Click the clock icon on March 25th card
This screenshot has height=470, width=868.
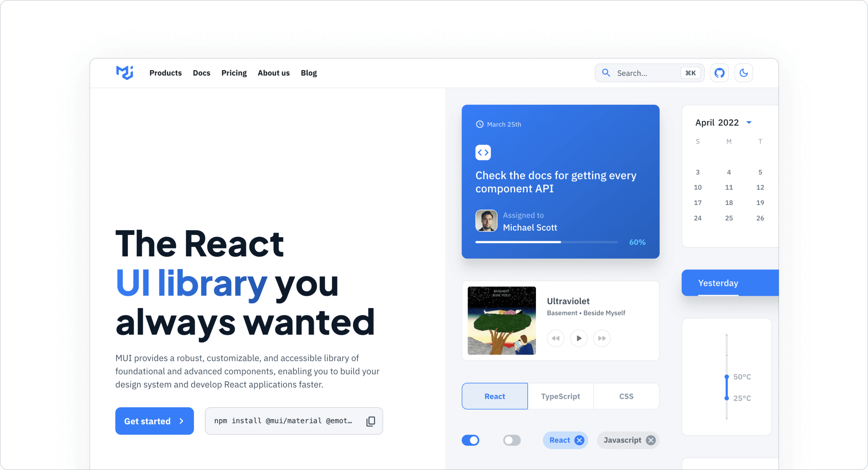click(x=479, y=124)
